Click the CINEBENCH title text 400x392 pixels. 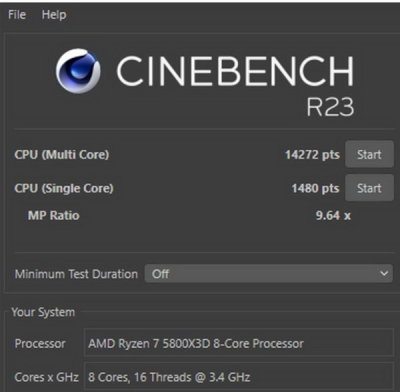click(x=235, y=71)
